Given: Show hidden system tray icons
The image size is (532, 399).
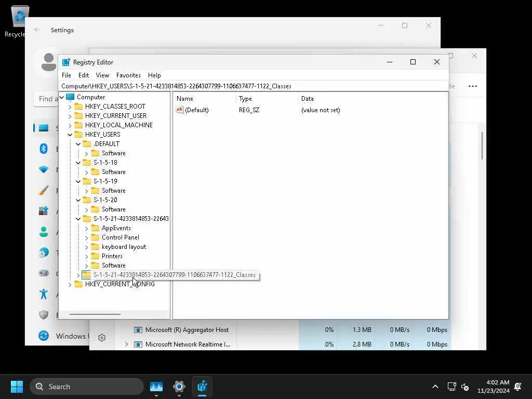Looking at the screenshot, I should click(435, 387).
